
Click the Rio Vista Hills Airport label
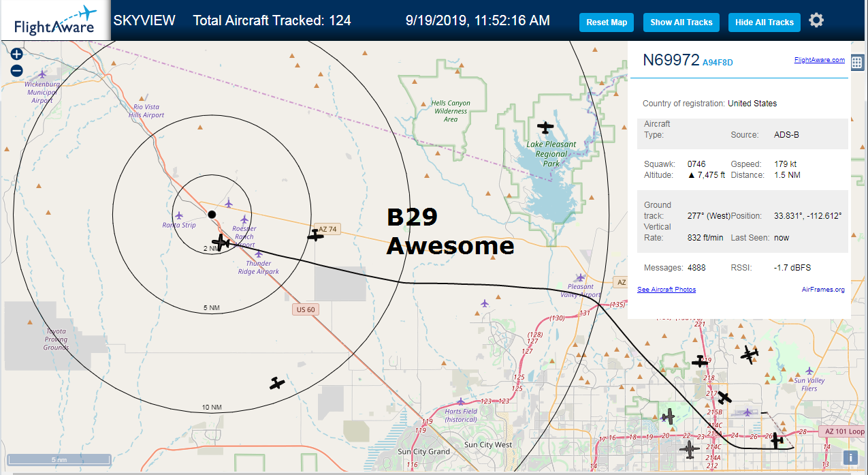click(x=146, y=111)
